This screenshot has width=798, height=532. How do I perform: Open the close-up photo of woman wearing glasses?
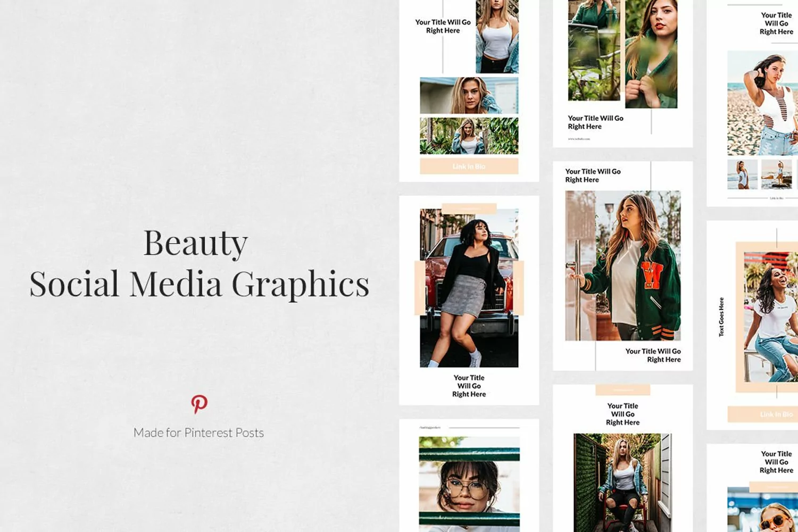469,484
